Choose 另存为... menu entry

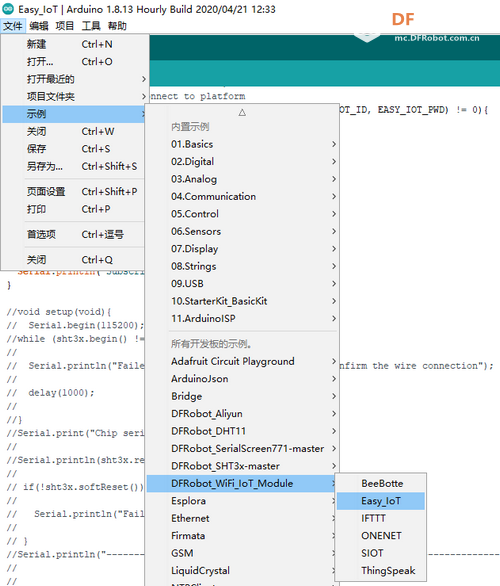74,166
